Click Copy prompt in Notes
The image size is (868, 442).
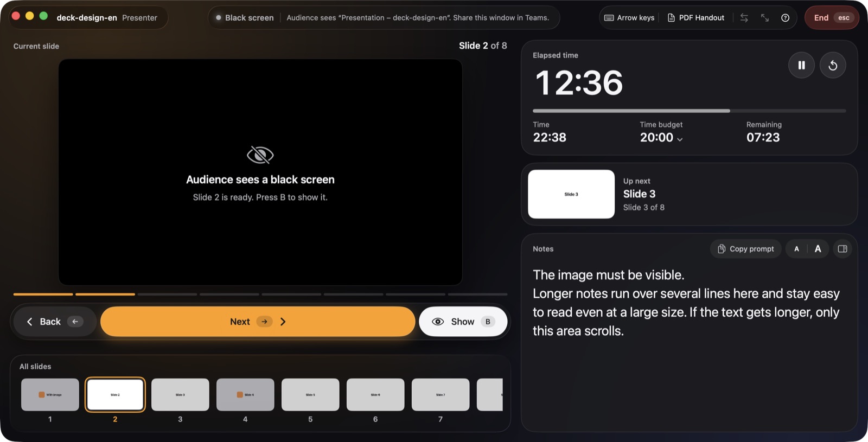pos(746,249)
